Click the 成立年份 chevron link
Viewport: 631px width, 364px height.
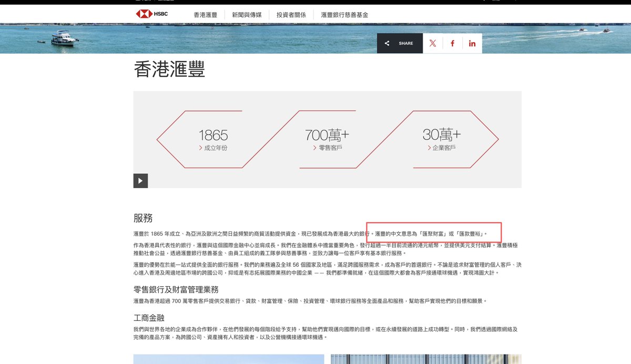coord(213,148)
